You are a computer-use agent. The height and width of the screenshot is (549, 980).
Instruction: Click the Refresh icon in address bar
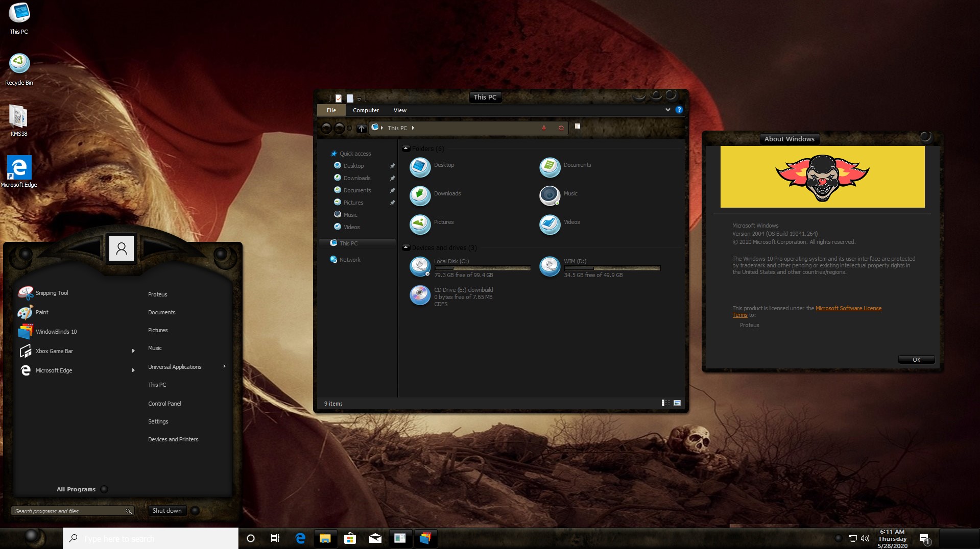click(561, 128)
